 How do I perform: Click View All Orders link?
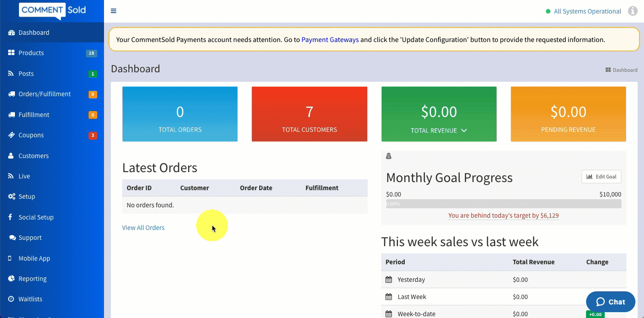(143, 228)
